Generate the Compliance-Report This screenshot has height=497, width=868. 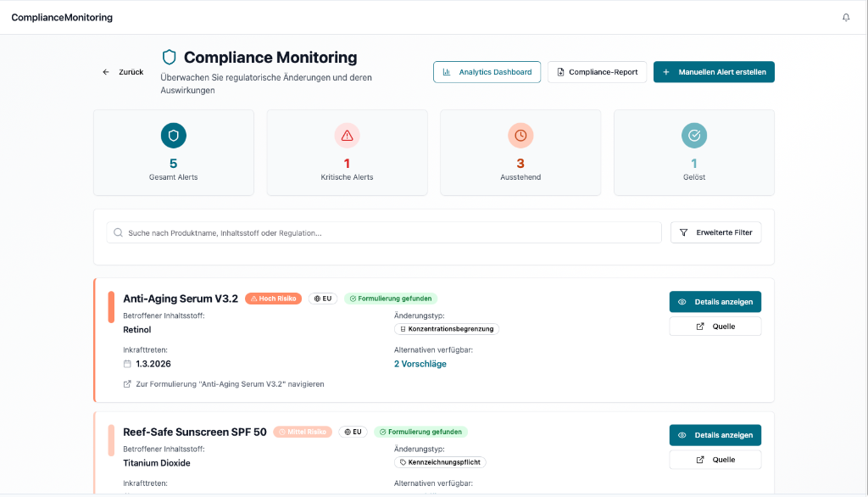[598, 72]
